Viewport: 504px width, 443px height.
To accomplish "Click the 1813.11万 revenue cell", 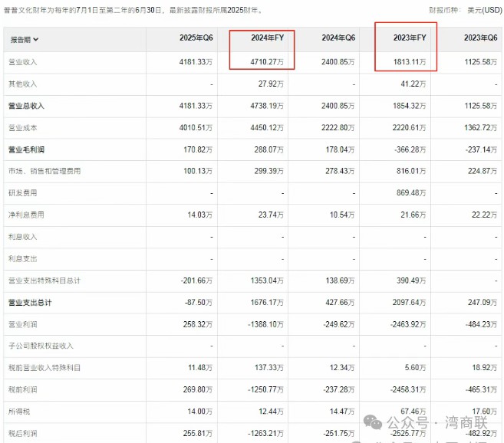I will (x=410, y=61).
